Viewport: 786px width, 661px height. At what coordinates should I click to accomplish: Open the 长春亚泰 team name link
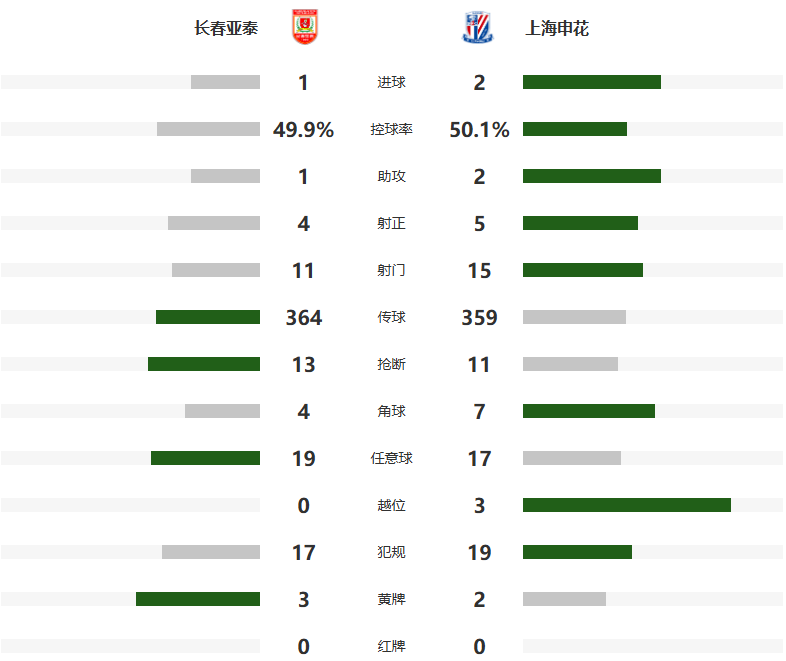(226, 28)
